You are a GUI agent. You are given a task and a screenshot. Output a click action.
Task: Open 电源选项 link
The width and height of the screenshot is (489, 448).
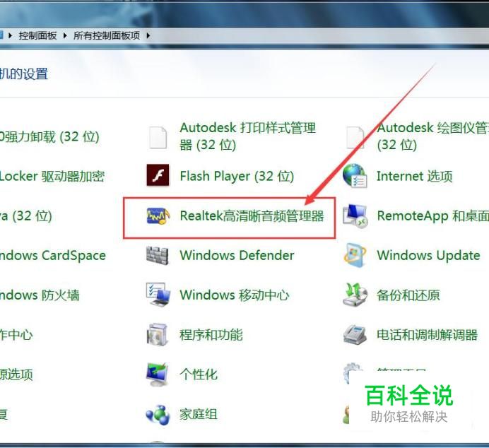pyautogui.click(x=16, y=375)
